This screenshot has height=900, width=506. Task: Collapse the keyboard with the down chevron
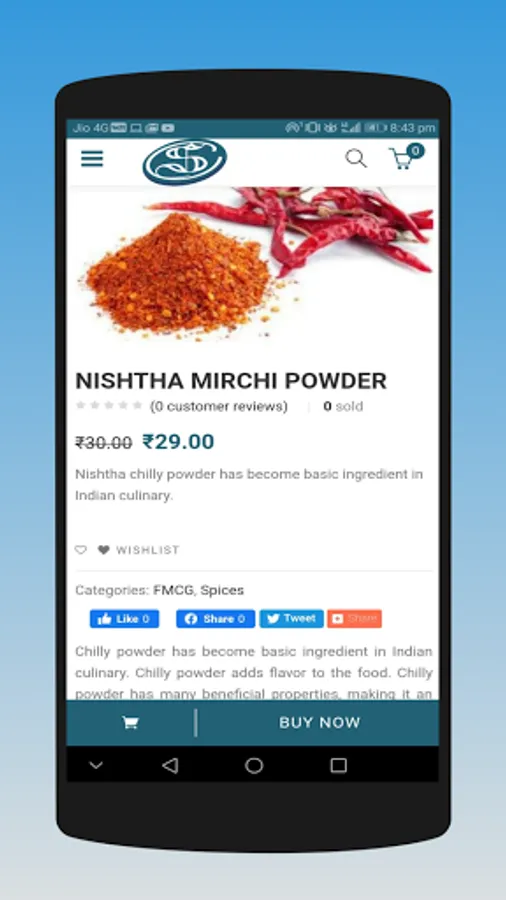96,765
